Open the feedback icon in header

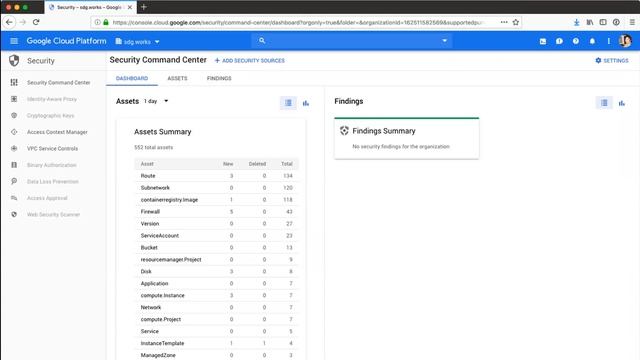pyautogui.click(x=559, y=41)
